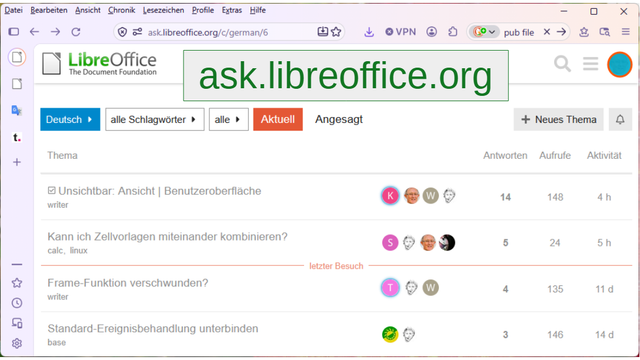This screenshot has height=360, width=640.
Task: Open the forum hamburger menu icon
Action: (591, 64)
